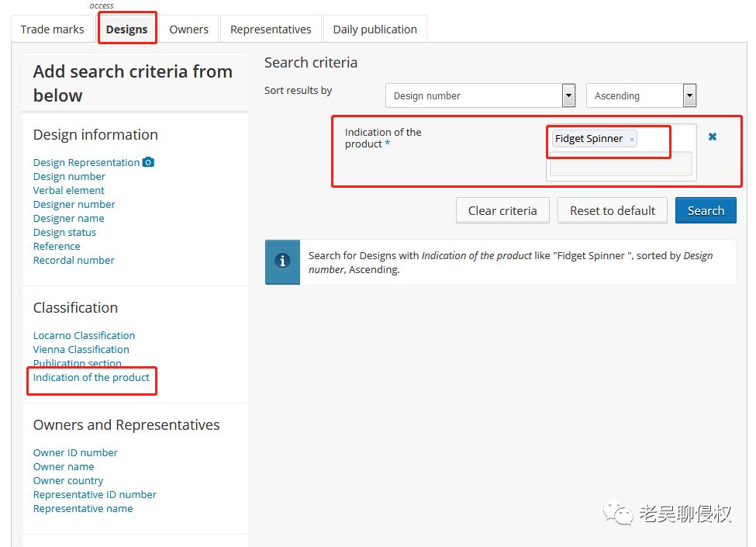The width and height of the screenshot is (756, 547).
Task: Add the Locarno Classification criterion
Action: click(x=84, y=335)
